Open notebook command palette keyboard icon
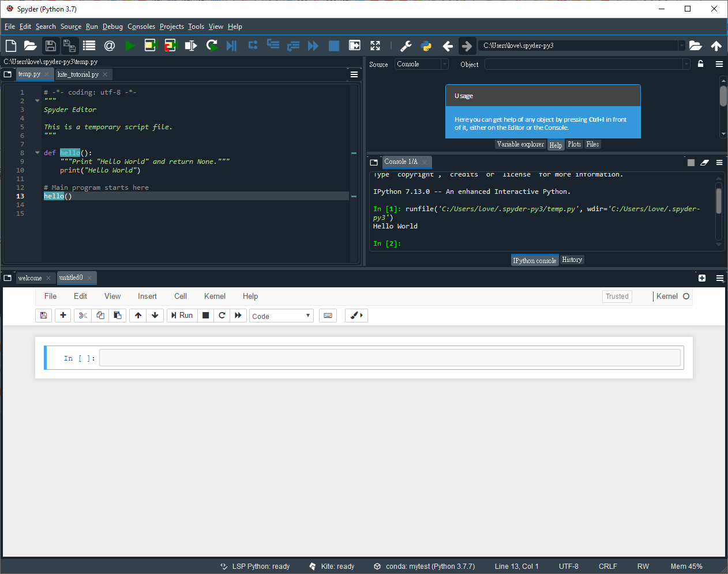 tap(328, 316)
